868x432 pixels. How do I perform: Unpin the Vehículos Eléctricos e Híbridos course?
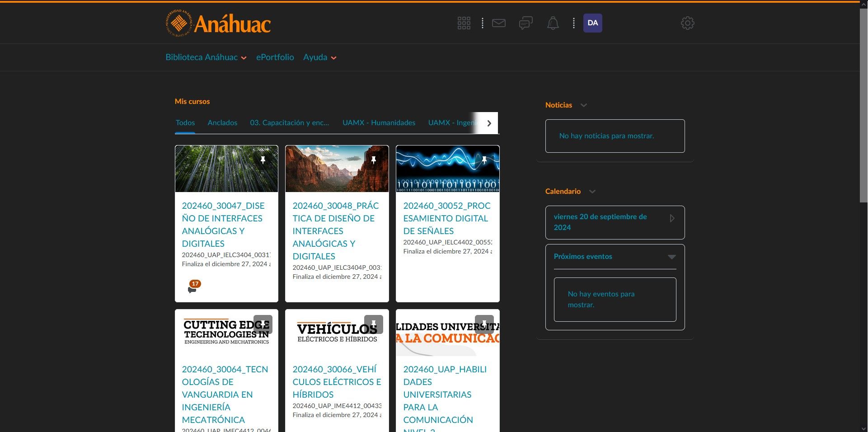(374, 324)
